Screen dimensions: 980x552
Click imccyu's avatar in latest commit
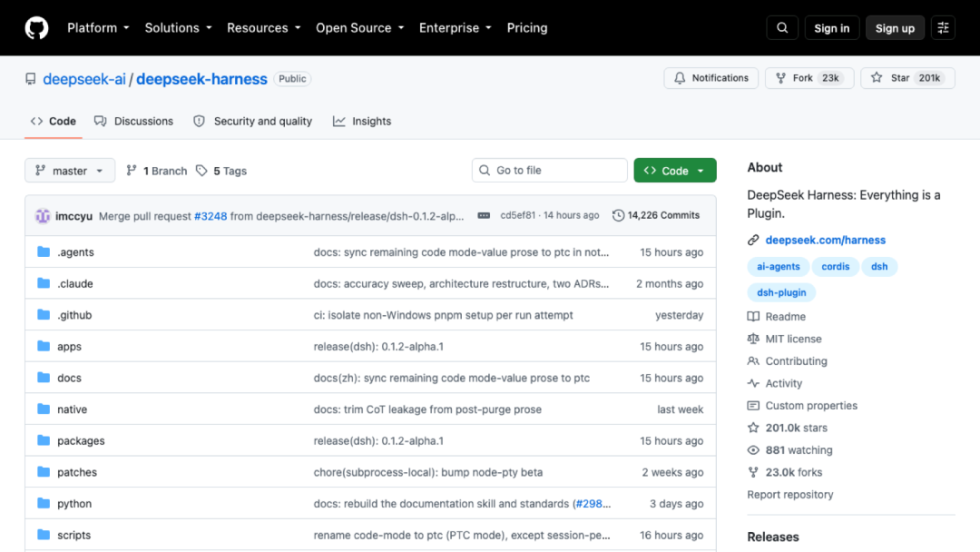coord(43,216)
